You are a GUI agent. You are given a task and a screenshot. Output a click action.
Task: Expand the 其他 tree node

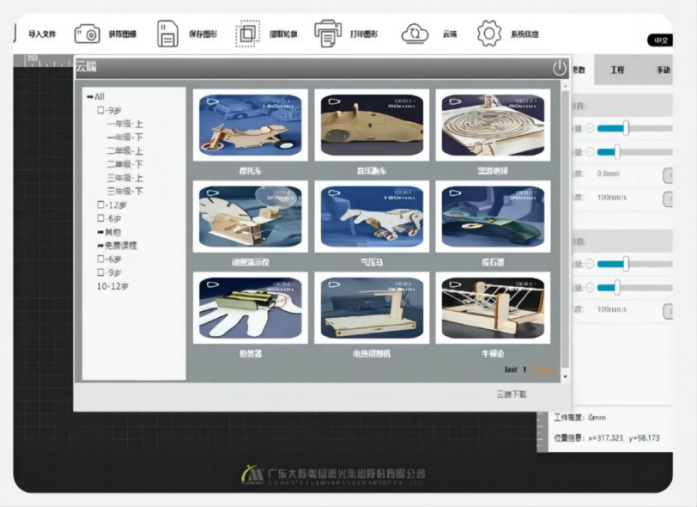pyautogui.click(x=101, y=231)
